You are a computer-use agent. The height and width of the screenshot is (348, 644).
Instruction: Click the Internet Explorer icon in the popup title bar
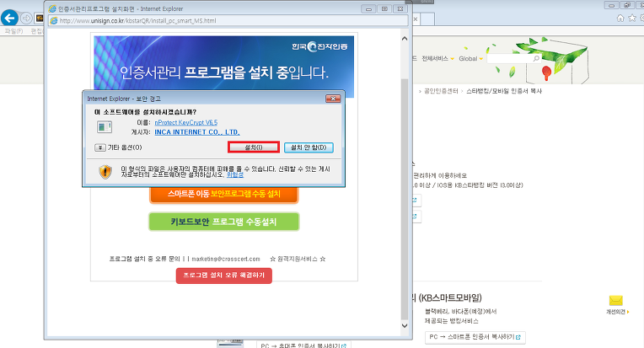click(52, 8)
